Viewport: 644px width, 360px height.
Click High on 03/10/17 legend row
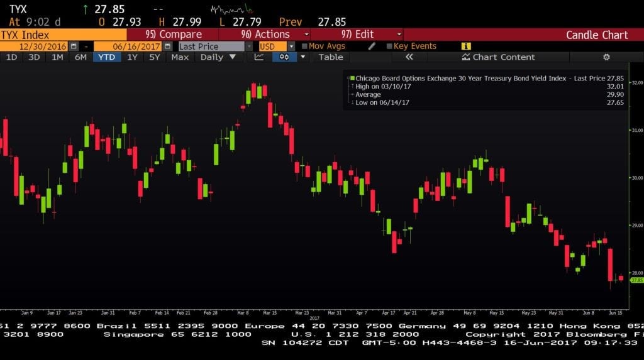pos(383,86)
